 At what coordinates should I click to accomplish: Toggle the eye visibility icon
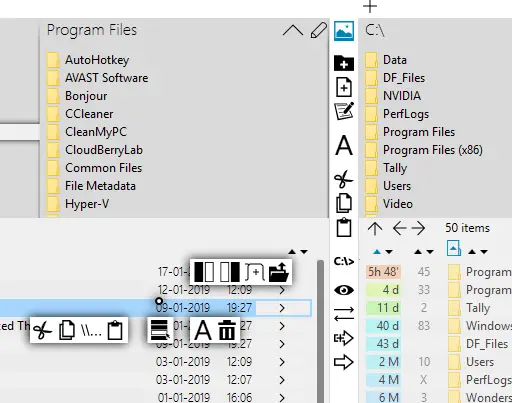[x=344, y=290]
